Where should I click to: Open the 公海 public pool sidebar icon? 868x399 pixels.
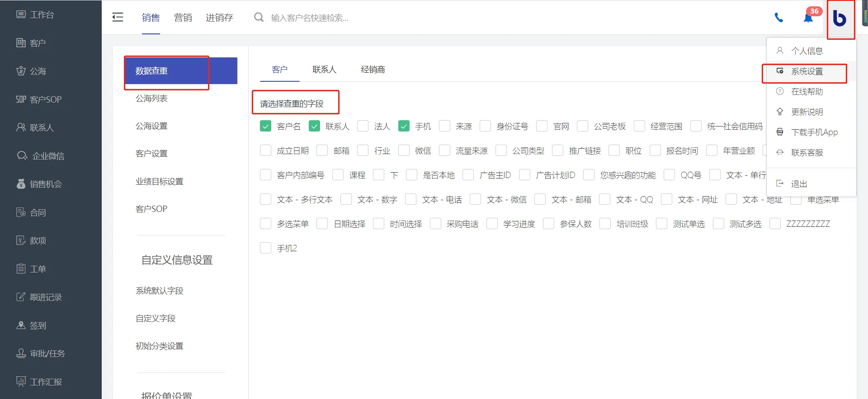(x=21, y=71)
